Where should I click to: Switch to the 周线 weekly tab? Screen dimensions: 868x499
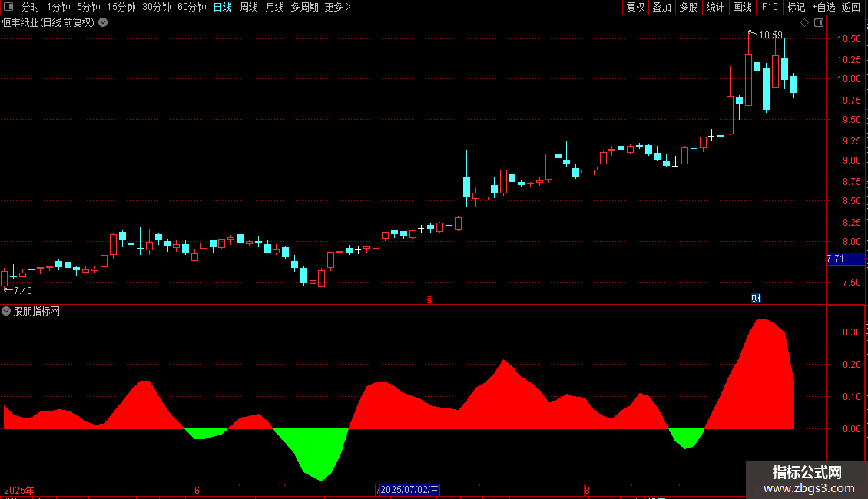coord(249,7)
